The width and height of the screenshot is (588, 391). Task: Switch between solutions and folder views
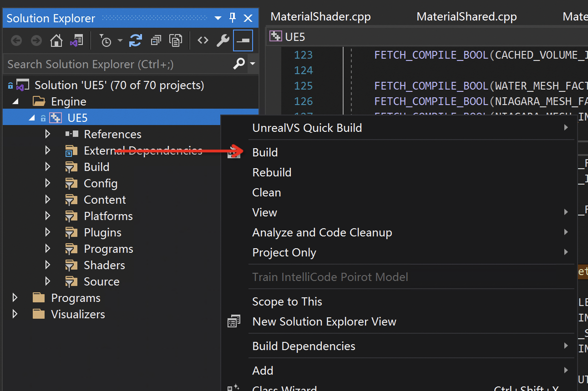click(76, 41)
